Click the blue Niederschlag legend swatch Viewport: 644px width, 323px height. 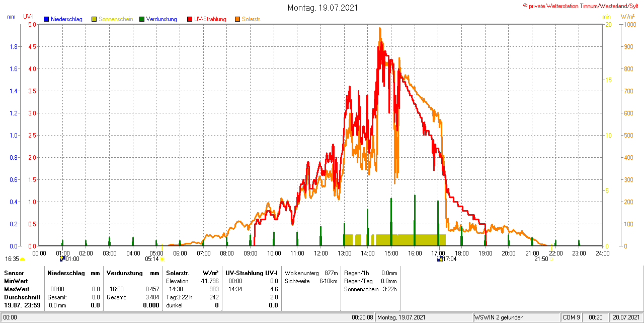tap(46, 19)
